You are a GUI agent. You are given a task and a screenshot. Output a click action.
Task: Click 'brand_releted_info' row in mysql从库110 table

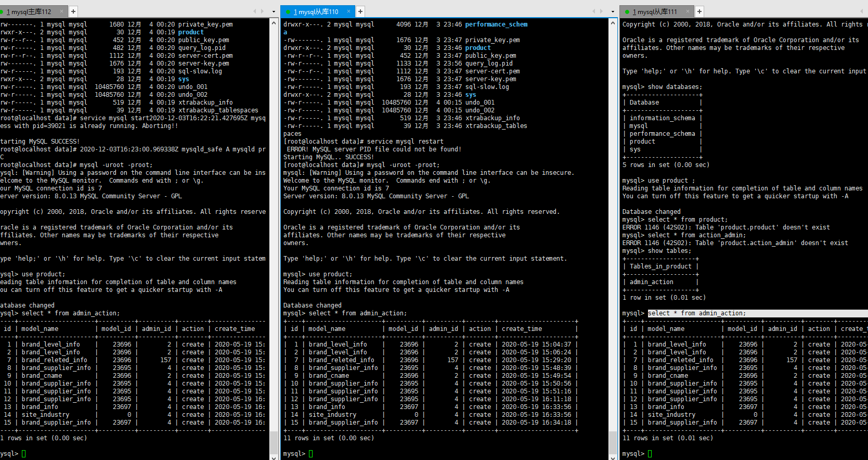(431, 360)
